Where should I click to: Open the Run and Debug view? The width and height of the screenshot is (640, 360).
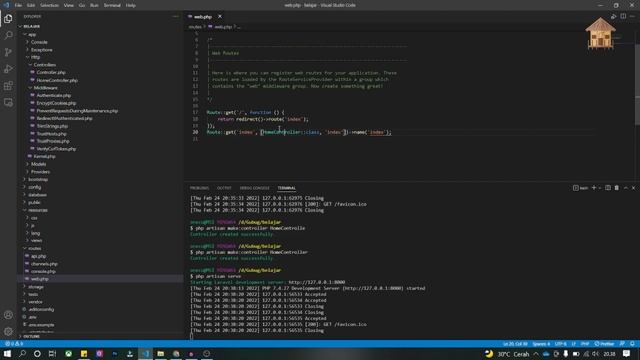tap(8, 69)
